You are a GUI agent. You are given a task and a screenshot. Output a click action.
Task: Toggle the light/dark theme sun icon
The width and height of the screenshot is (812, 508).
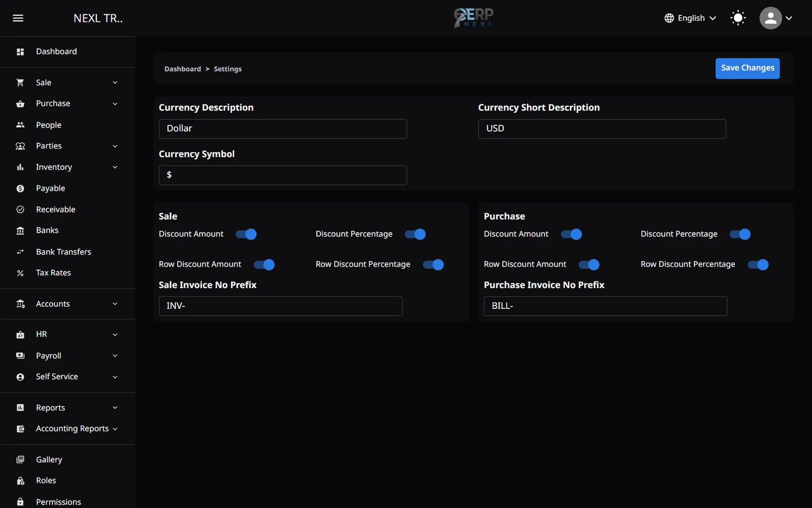coord(738,18)
